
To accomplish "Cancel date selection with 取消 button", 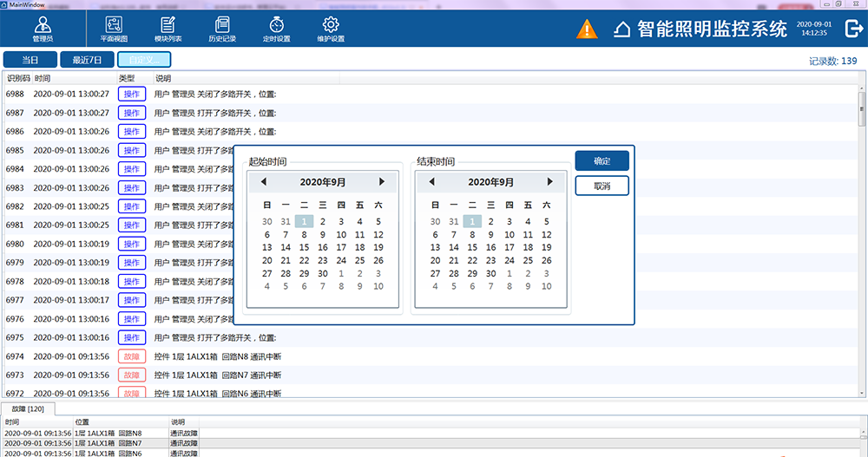I will coord(602,186).
